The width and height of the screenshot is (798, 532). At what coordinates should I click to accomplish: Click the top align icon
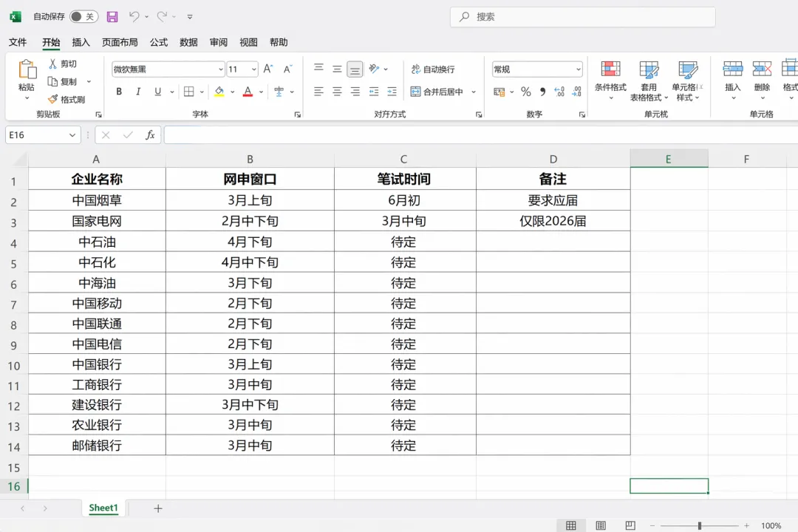point(318,68)
